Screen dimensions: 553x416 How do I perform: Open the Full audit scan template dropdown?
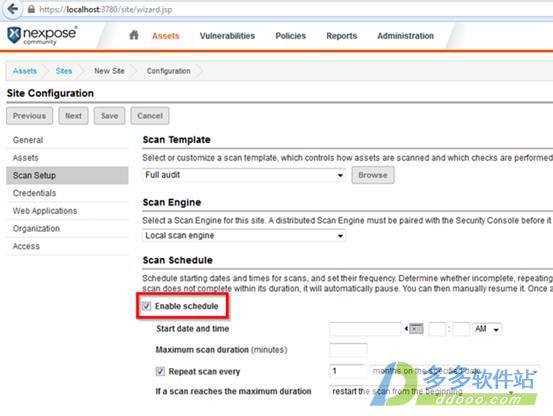[x=244, y=175]
